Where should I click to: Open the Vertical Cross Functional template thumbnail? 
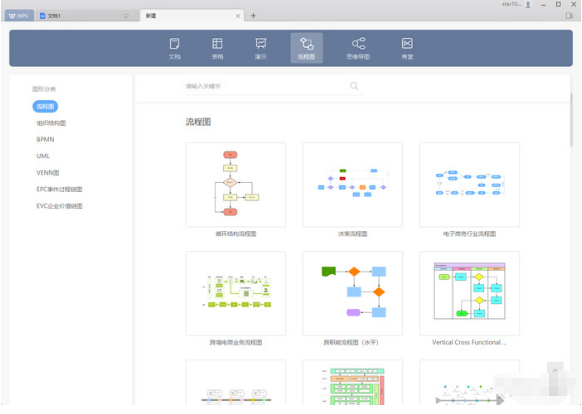point(470,293)
